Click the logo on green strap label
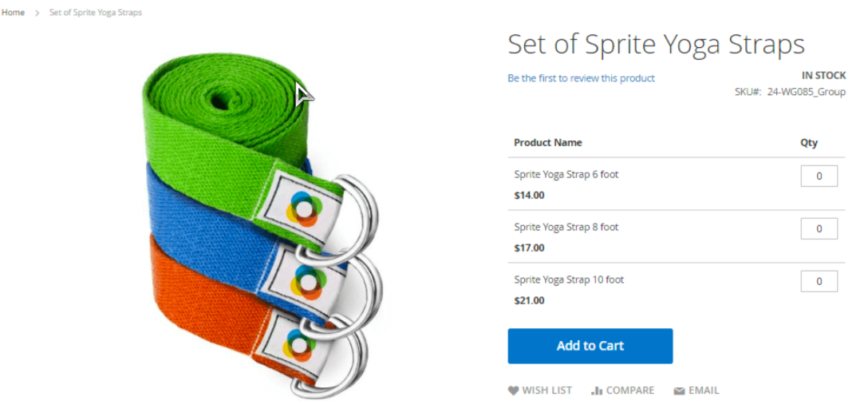868x404 pixels. [x=303, y=209]
